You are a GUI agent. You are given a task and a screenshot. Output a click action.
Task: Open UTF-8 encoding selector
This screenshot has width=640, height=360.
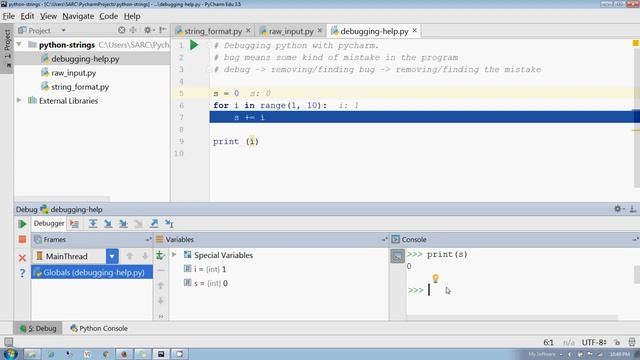594,342
